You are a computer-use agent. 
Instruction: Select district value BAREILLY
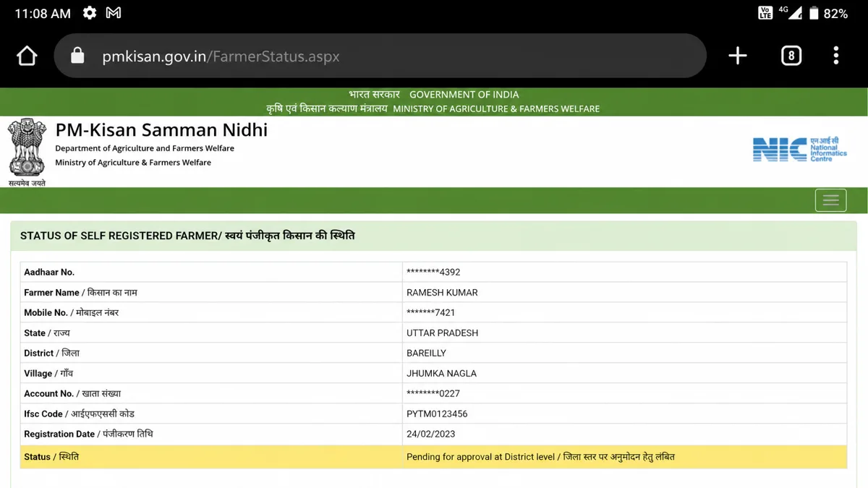(x=426, y=354)
